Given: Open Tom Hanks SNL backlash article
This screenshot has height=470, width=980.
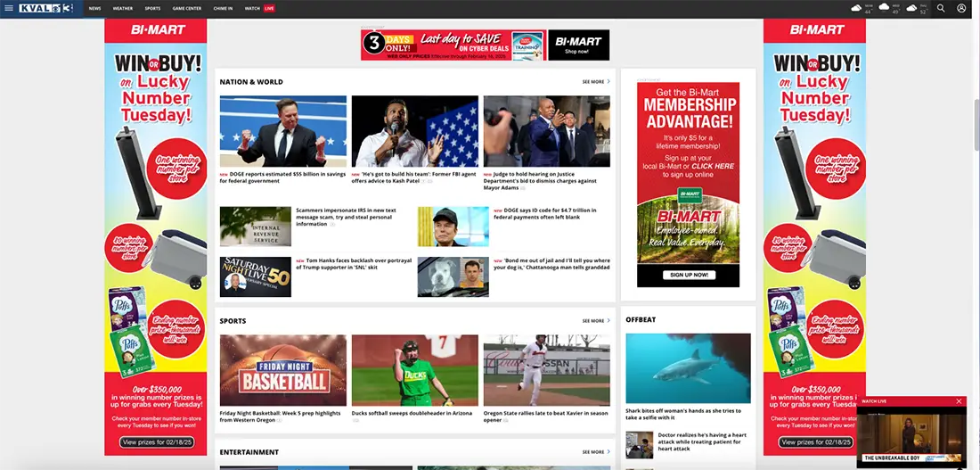Looking at the screenshot, I should click(x=354, y=264).
